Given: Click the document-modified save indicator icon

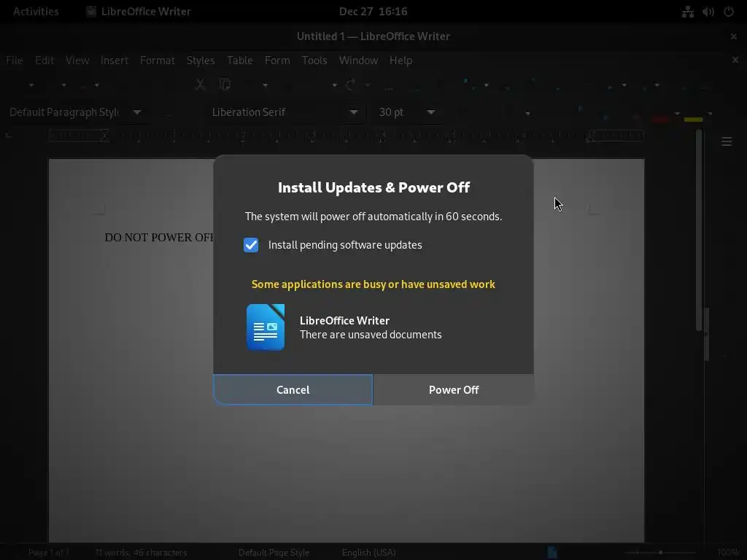Looking at the screenshot, I should pyautogui.click(x=552, y=553).
